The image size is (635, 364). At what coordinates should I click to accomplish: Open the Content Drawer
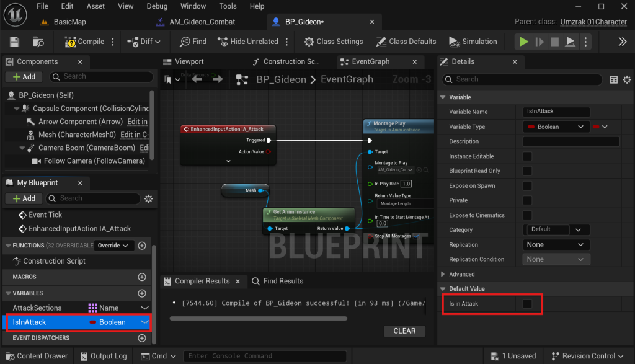pyautogui.click(x=37, y=357)
